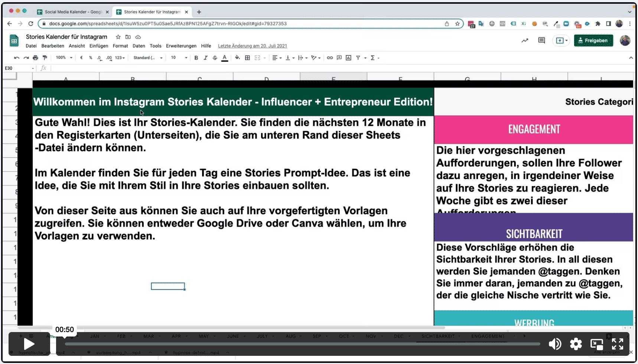View cloud document status icon
Viewport: 638px width, 364px height.
pyautogui.click(x=138, y=37)
